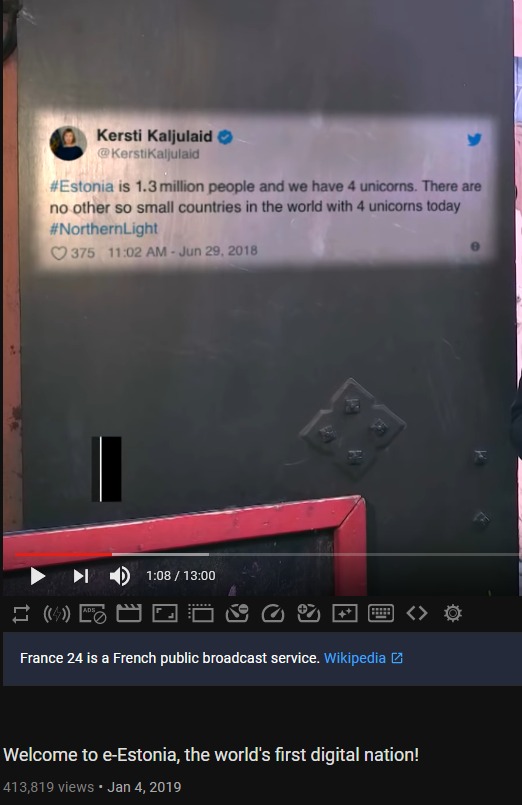
Task: Click the video title Welcome to e-Estonia
Action: pyautogui.click(x=211, y=755)
